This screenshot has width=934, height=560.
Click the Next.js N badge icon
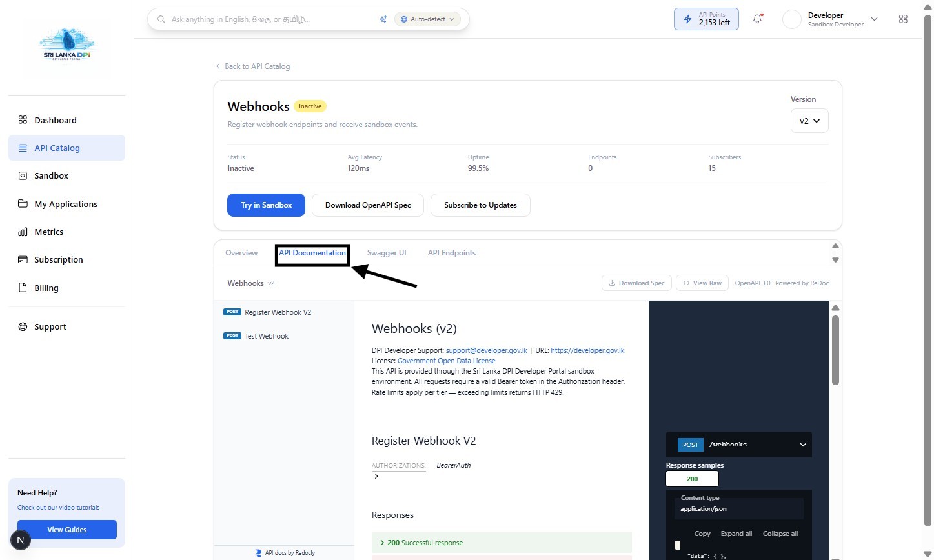21,540
